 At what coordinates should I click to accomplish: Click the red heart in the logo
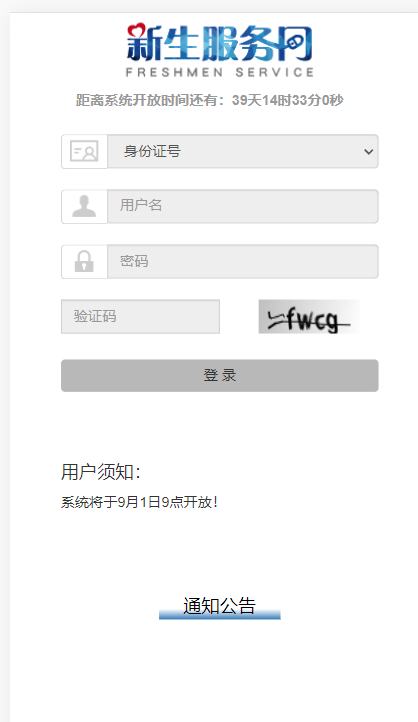pyautogui.click(x=136, y=31)
